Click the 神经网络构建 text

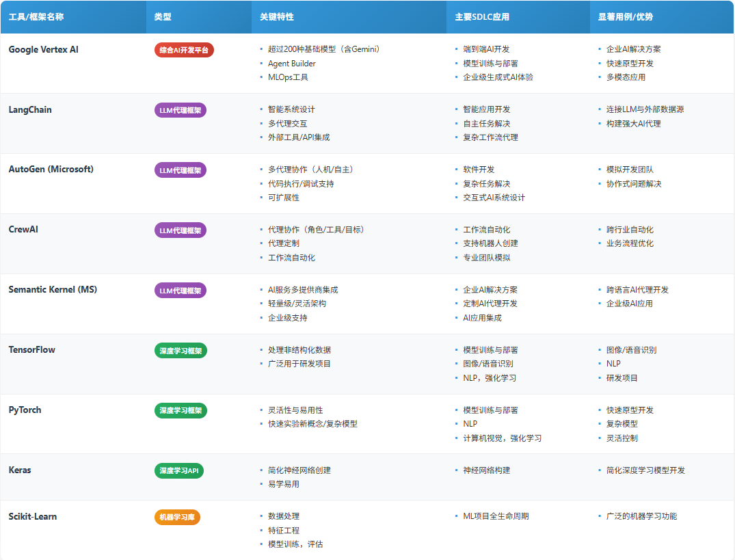coord(486,470)
